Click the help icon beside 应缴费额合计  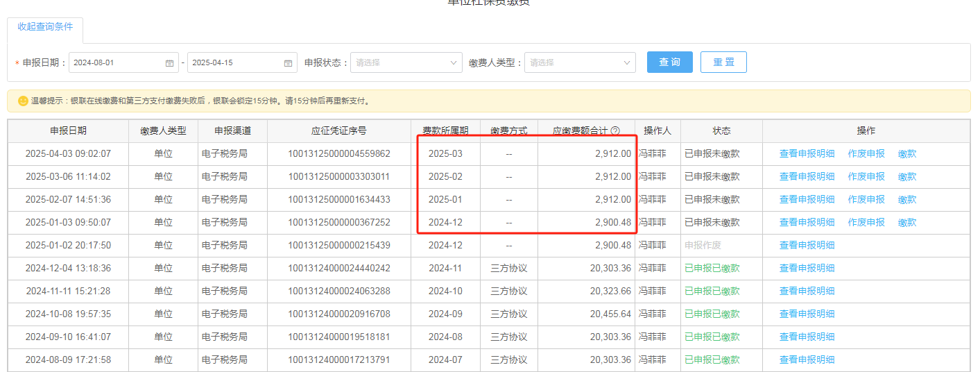(x=615, y=131)
